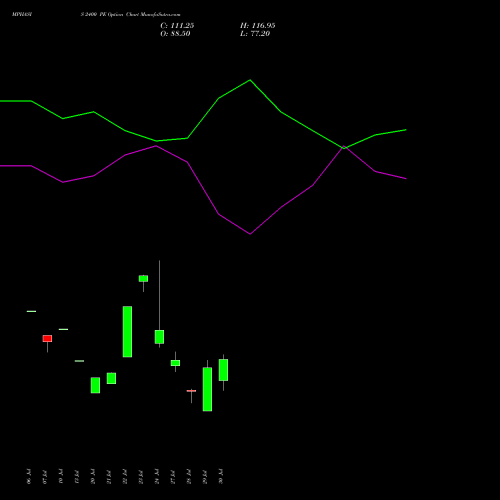Click the high value "H: 116.95"
Image resolution: width=500 pixels, height=500 pixels.
(x=258, y=26)
